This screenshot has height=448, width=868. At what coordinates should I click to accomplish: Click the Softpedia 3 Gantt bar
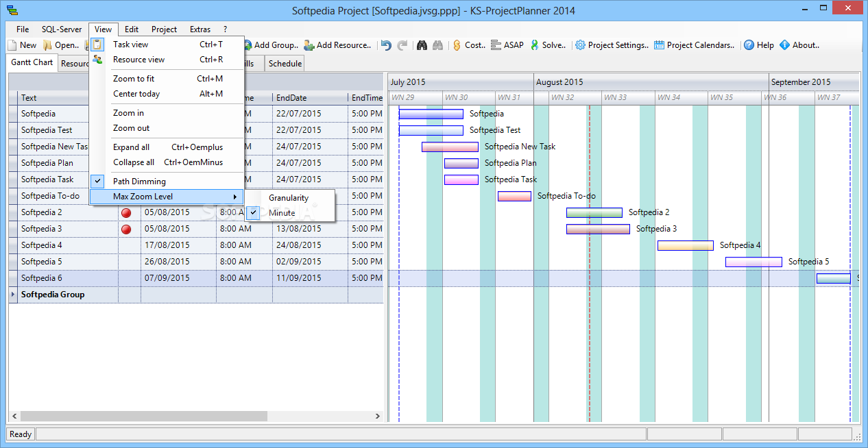point(598,229)
